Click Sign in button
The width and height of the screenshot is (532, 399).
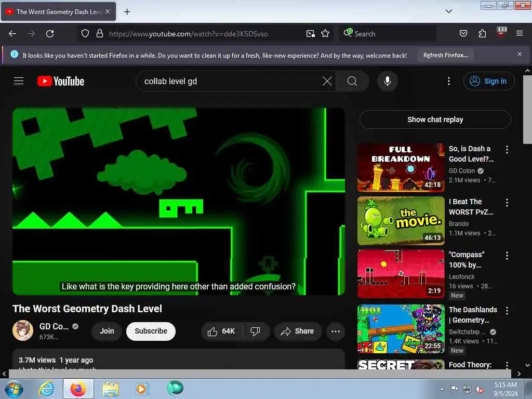pos(489,81)
